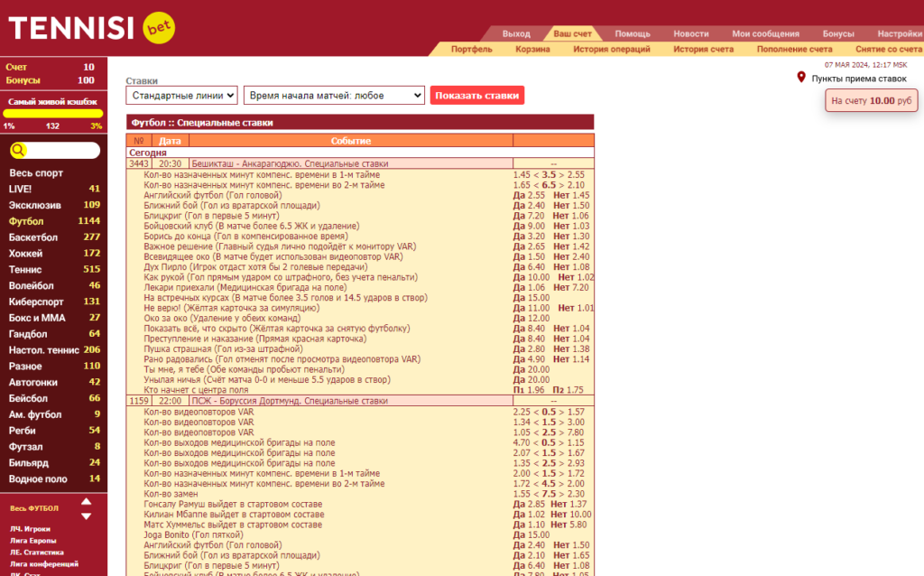
Task: Open the Мои сообщения tab
Action: pyautogui.click(x=765, y=33)
